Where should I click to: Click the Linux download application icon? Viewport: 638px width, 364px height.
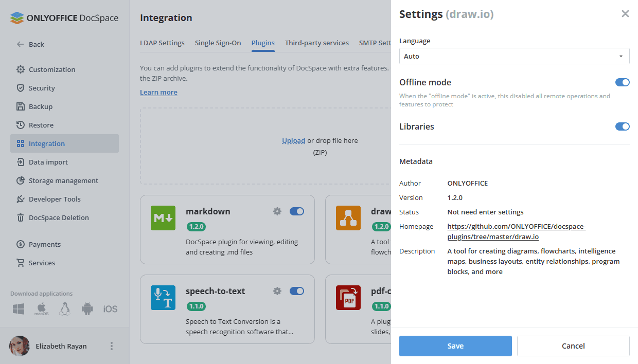pos(64,309)
